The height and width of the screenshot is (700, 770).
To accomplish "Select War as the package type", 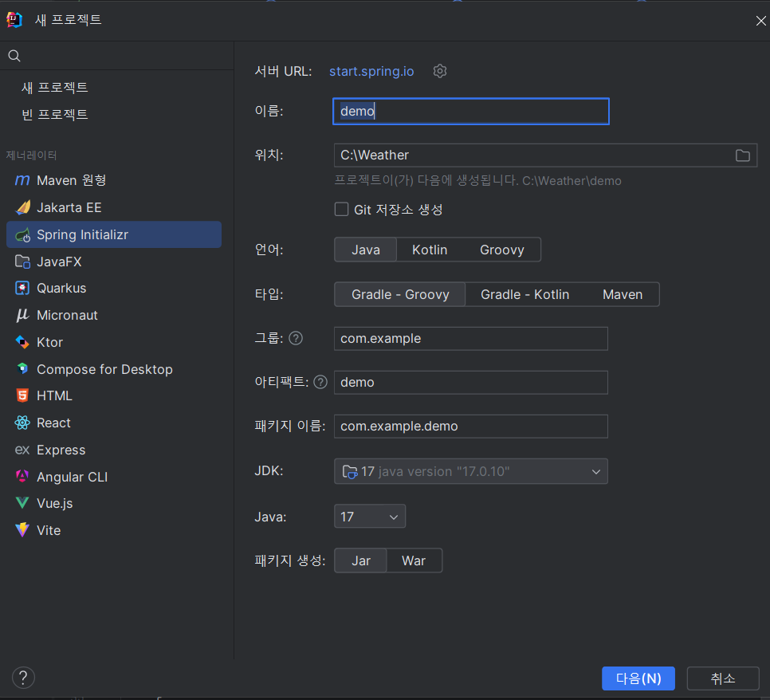I will click(x=414, y=560).
